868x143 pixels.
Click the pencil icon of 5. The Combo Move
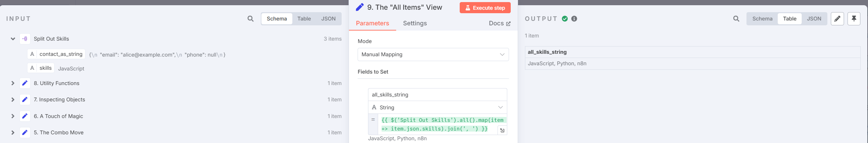(x=25, y=133)
